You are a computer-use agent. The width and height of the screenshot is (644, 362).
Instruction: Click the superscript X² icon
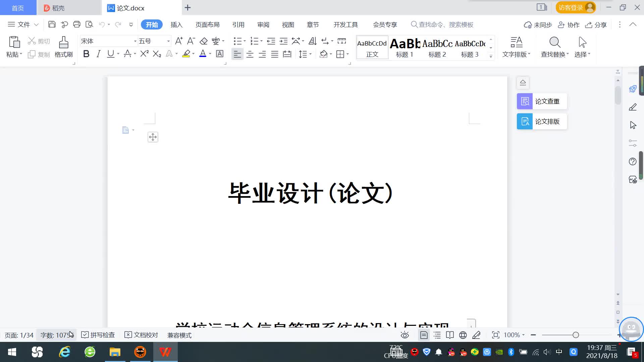pos(144,54)
